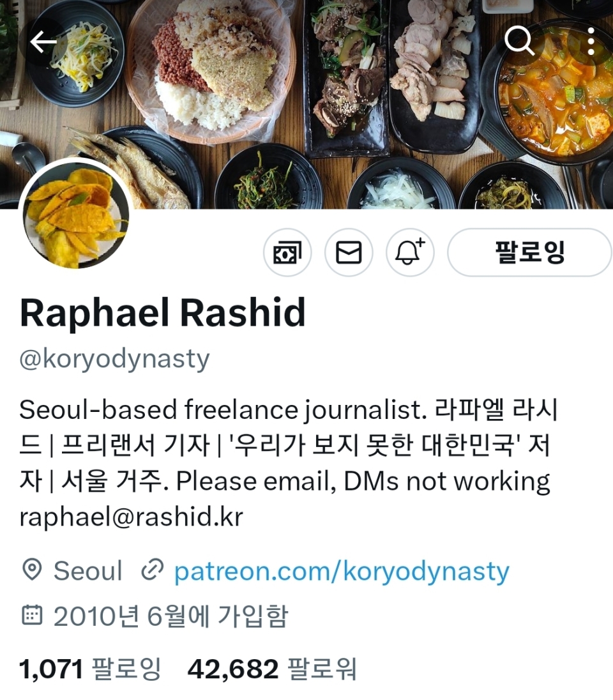This screenshot has height=700, width=613.
Task: Open the three-dot overflow menu
Action: (591, 41)
